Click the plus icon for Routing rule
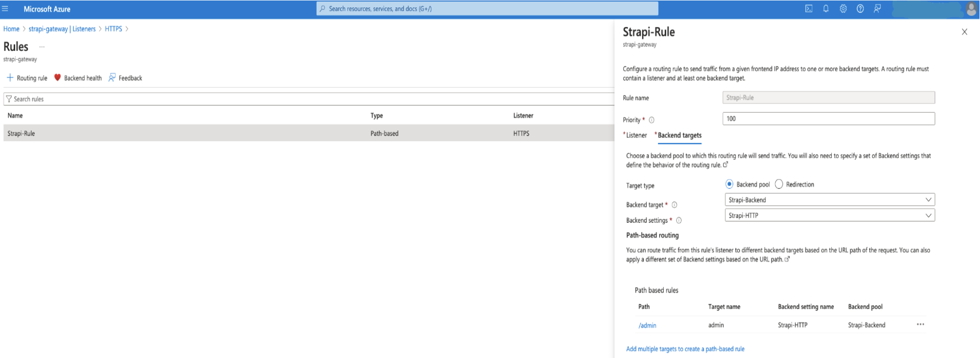Image resolution: width=980 pixels, height=358 pixels. pyautogui.click(x=10, y=77)
